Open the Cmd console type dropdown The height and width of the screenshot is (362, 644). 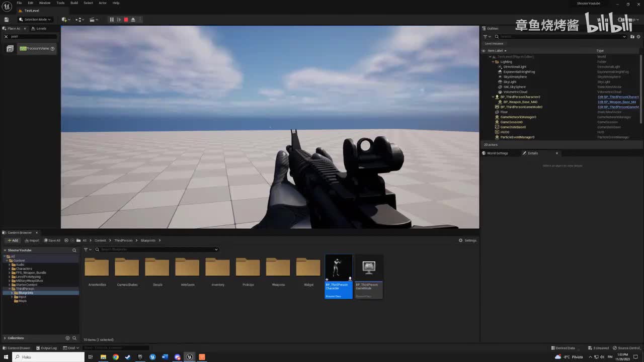point(71,348)
